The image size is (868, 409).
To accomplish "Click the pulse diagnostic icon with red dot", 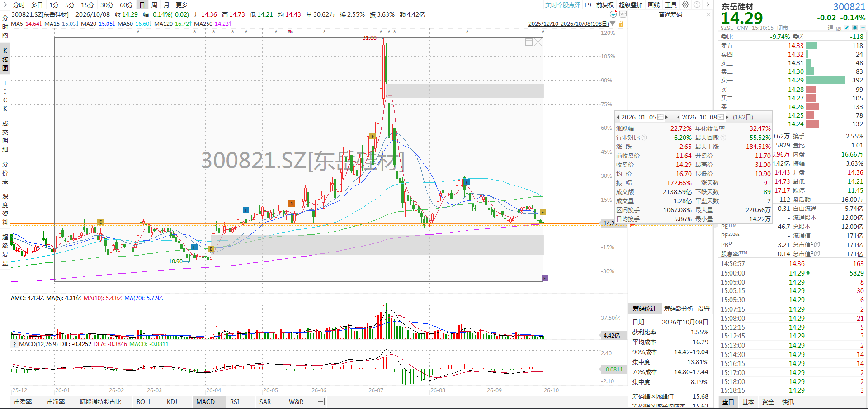I will (613, 14).
